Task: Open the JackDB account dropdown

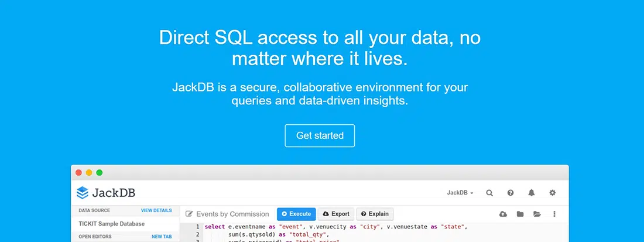Action: (460, 192)
